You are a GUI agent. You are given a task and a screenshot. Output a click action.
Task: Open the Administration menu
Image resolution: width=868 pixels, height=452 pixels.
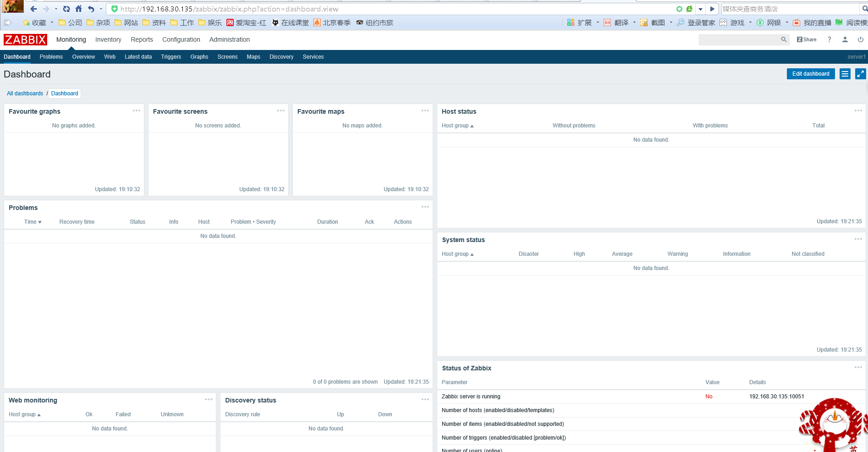(230, 39)
